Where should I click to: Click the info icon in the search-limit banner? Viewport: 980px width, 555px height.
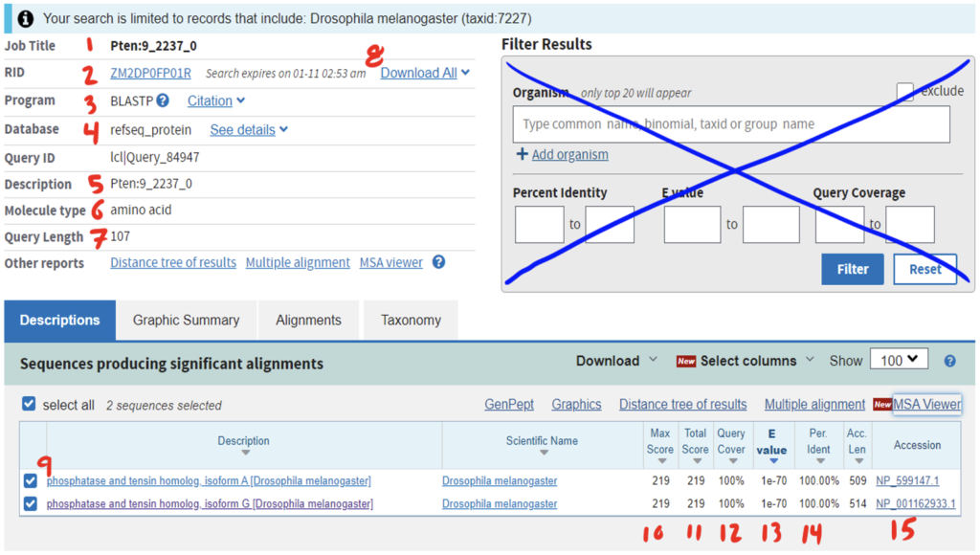tap(25, 18)
